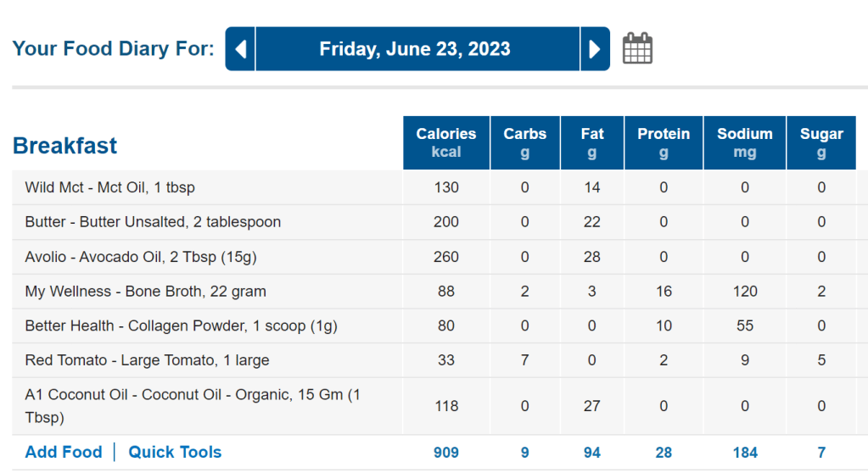868x473 pixels.
Task: Select Butter Unsalted food entry
Action: coord(153,222)
